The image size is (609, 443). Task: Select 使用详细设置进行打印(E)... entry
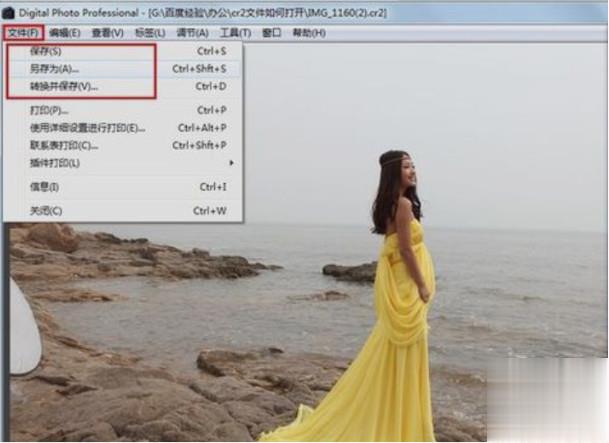click(123, 128)
